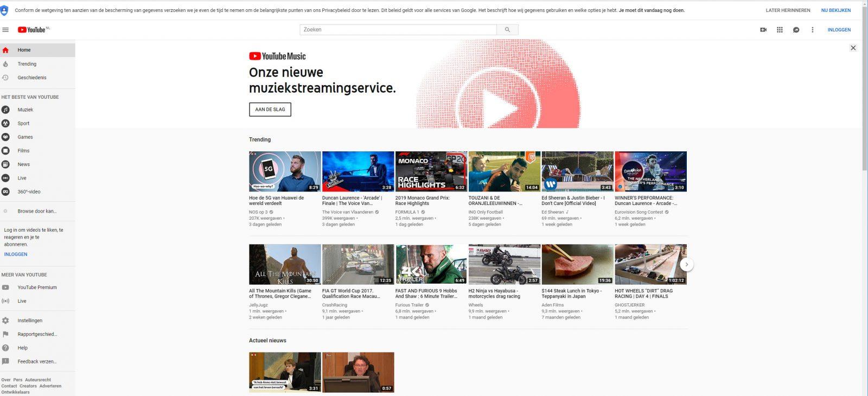Screen dimensions: 868x396
Task: Click the AAN DE SLAG button
Action: tap(270, 110)
